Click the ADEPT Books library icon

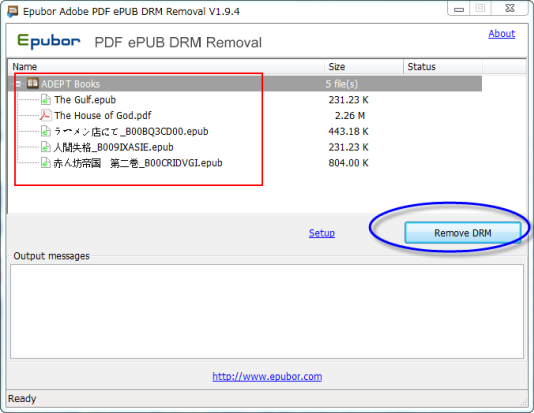pos(33,83)
